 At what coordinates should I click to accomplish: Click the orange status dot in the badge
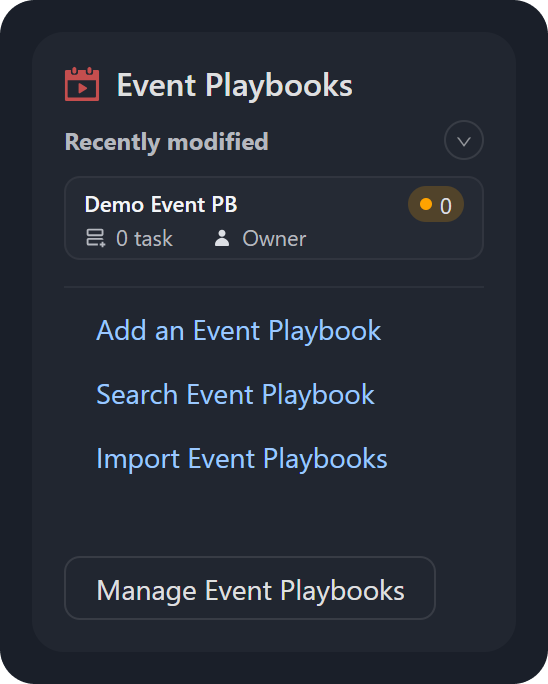[x=426, y=204]
